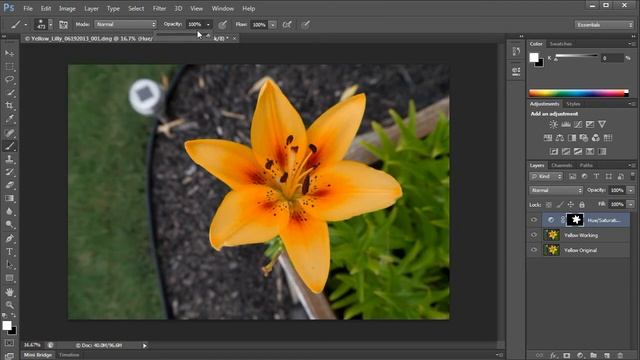Select the Path Selection tool
The height and width of the screenshot is (360, 640).
pos(9,265)
